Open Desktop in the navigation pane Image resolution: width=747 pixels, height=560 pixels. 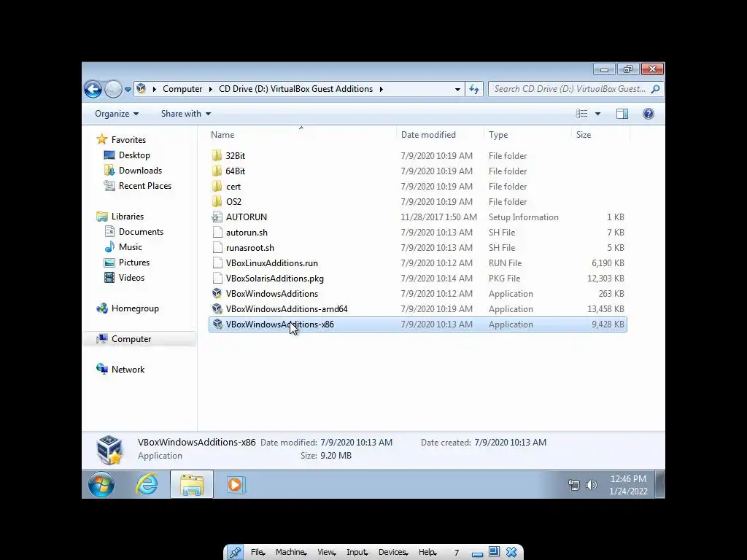[x=134, y=155]
